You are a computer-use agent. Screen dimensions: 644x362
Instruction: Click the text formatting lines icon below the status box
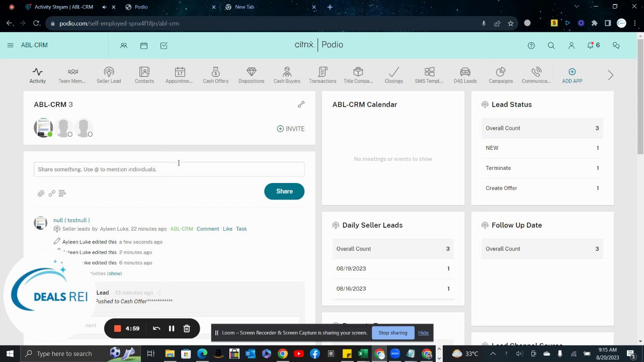coord(62,193)
